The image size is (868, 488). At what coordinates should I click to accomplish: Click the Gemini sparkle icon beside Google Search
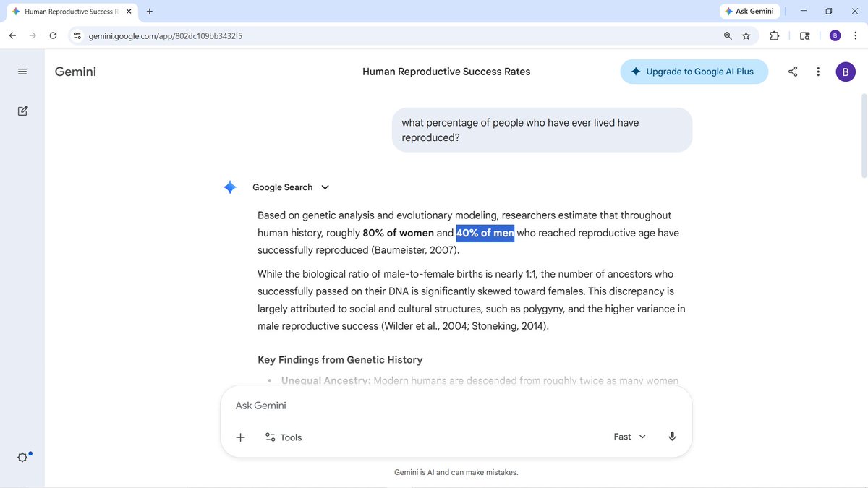tap(230, 187)
